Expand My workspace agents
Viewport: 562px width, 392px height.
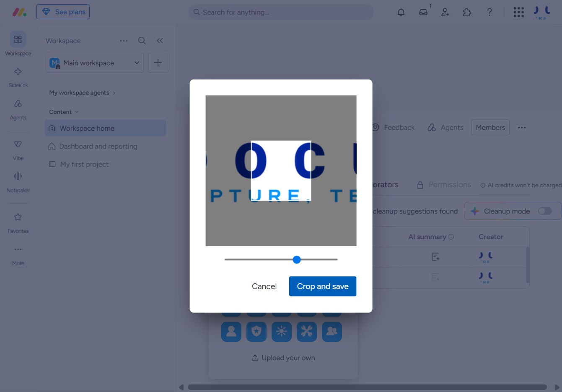tap(82, 93)
